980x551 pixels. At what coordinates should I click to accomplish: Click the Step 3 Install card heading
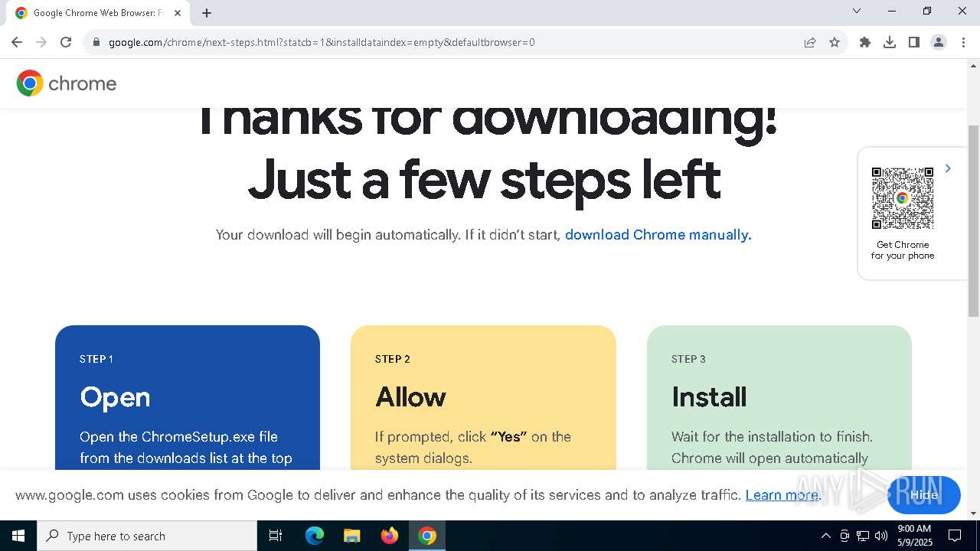pos(709,397)
